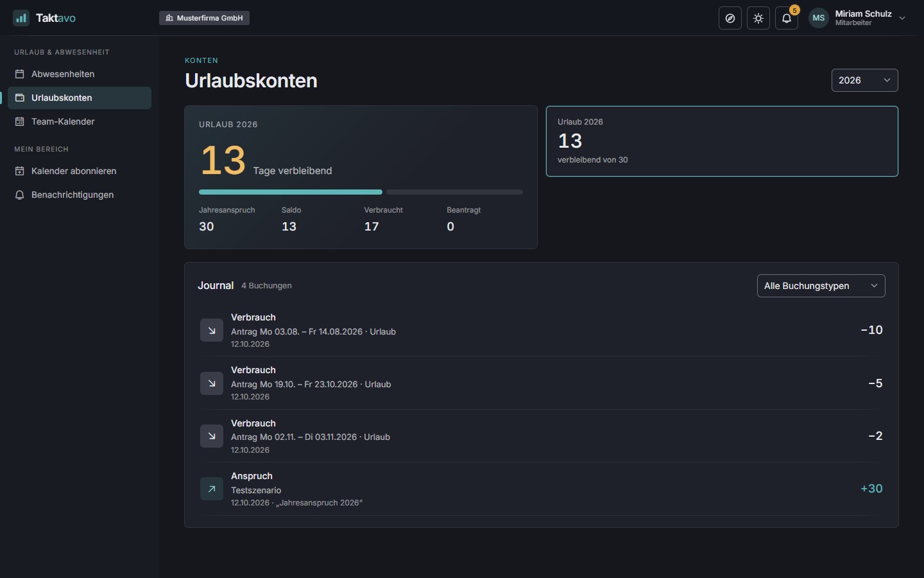
Task: Expand the user menu chevron next to Miriam Schulz
Action: 902,18
